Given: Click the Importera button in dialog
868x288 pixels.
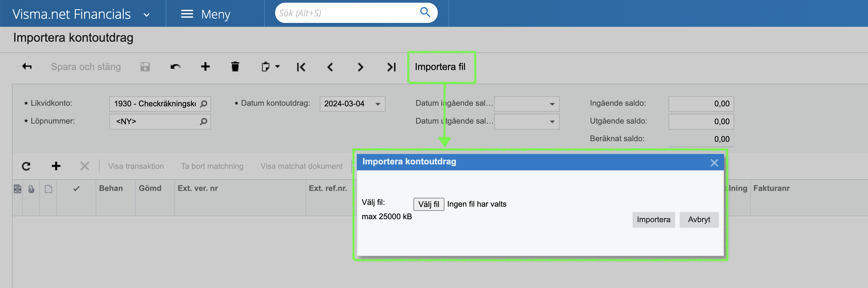Looking at the screenshot, I should point(653,219).
